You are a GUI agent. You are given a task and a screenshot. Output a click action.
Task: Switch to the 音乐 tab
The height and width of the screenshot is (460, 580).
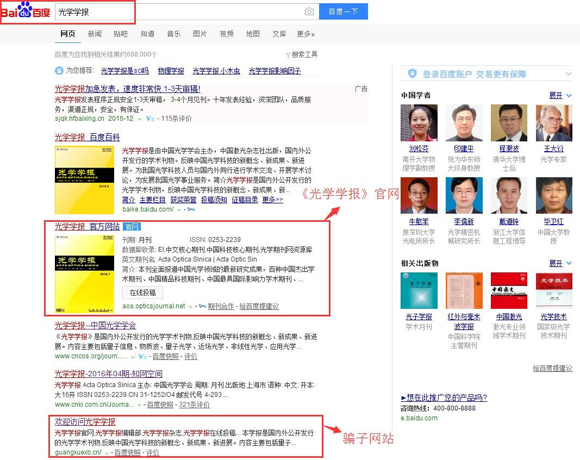[x=174, y=34]
